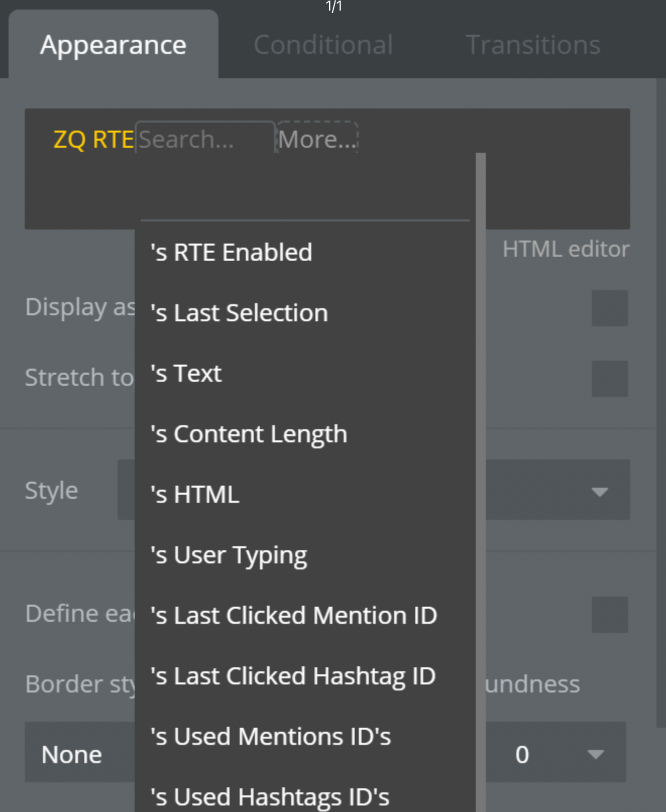Screen dimensions: 666x812
Task: Switch to the Conditional tab
Action: (x=323, y=44)
